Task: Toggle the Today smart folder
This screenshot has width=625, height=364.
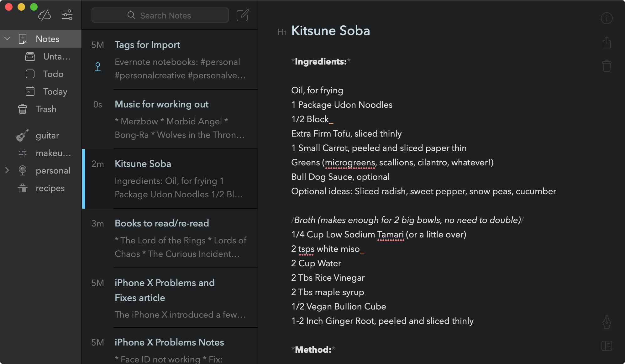Action: click(55, 91)
